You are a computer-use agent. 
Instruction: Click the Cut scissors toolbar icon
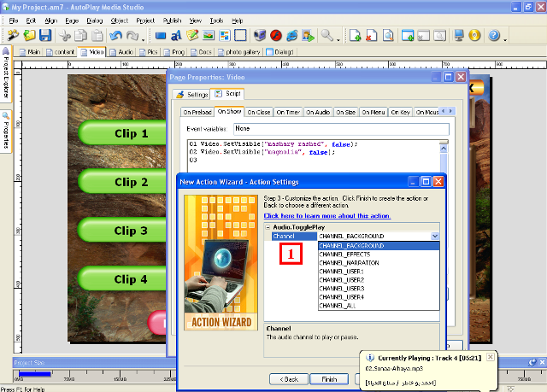66,36
